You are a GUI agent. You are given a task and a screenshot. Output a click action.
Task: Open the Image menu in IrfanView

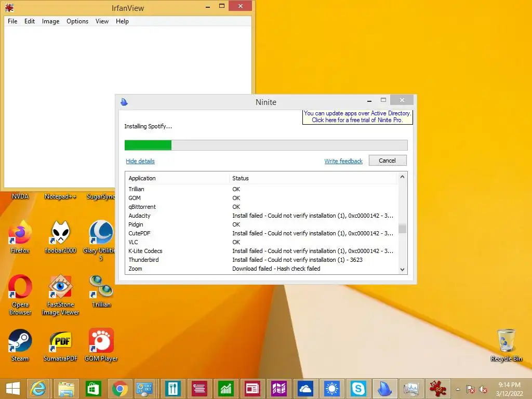(x=50, y=21)
